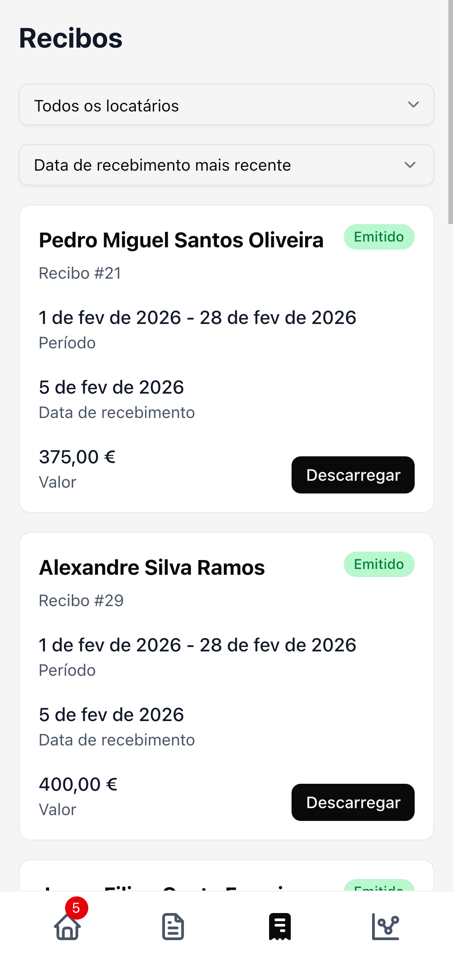Click the chevron arrow beside Todos os locatários
453x980 pixels.
pos(413,105)
